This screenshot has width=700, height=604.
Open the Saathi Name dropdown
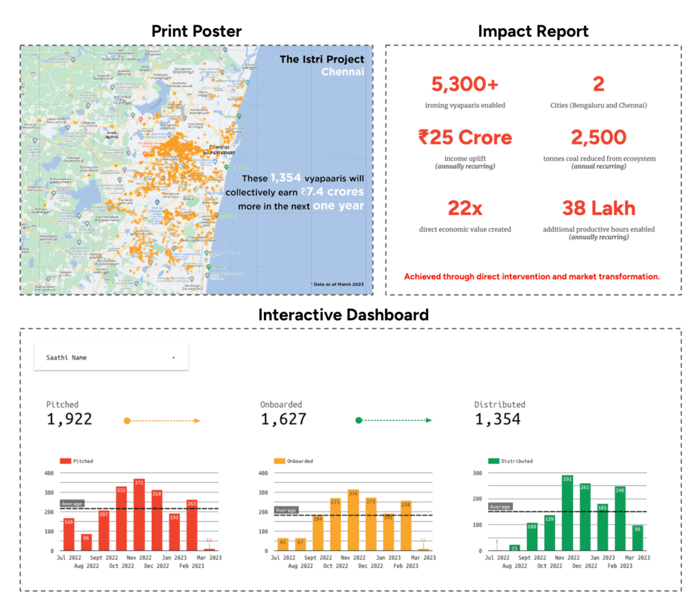pyautogui.click(x=111, y=356)
